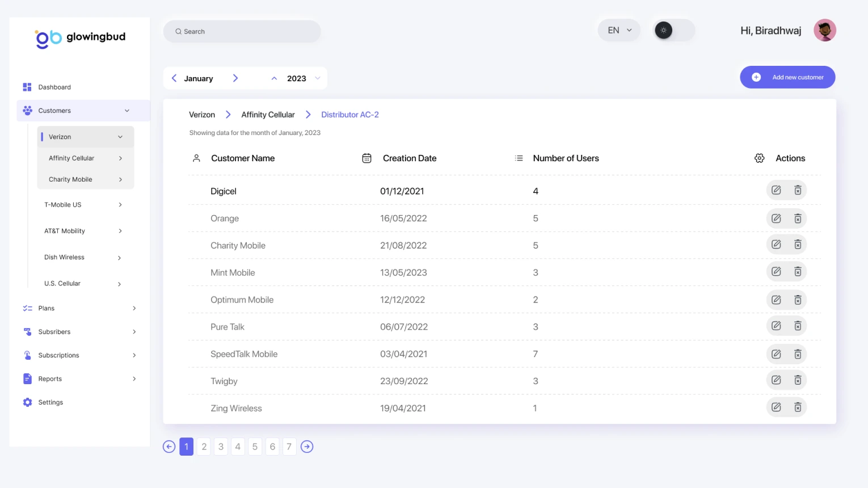This screenshot has height=488, width=868.
Task: Go to page 4
Action: coord(238,447)
